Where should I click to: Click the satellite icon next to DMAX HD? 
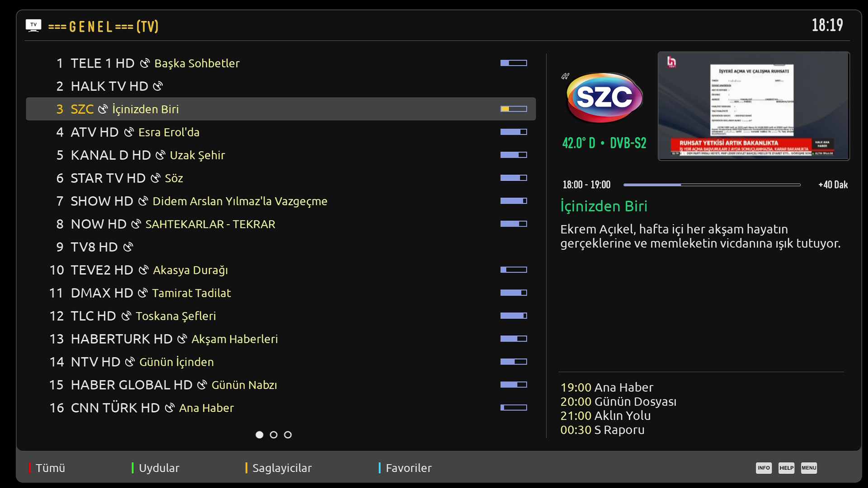[x=143, y=293]
